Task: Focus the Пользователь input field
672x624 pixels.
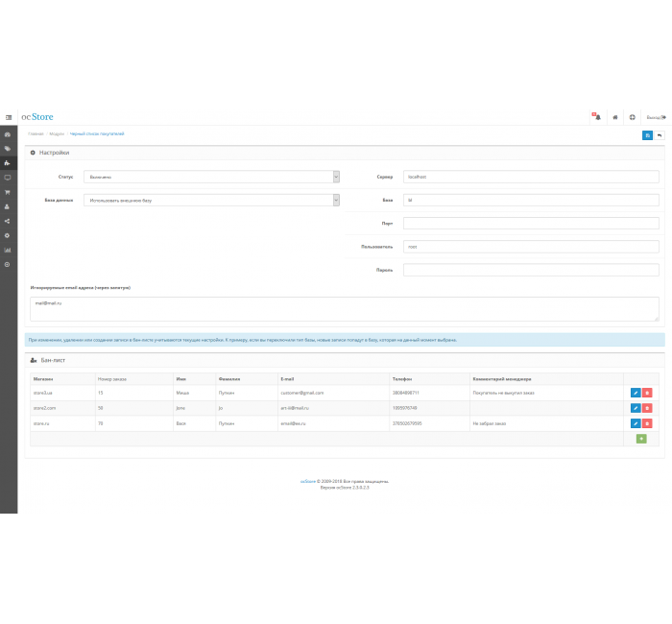Action: pyautogui.click(x=531, y=247)
